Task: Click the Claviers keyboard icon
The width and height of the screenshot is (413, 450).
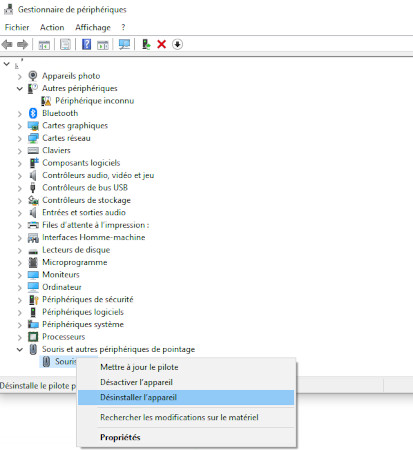Action: pos(33,150)
